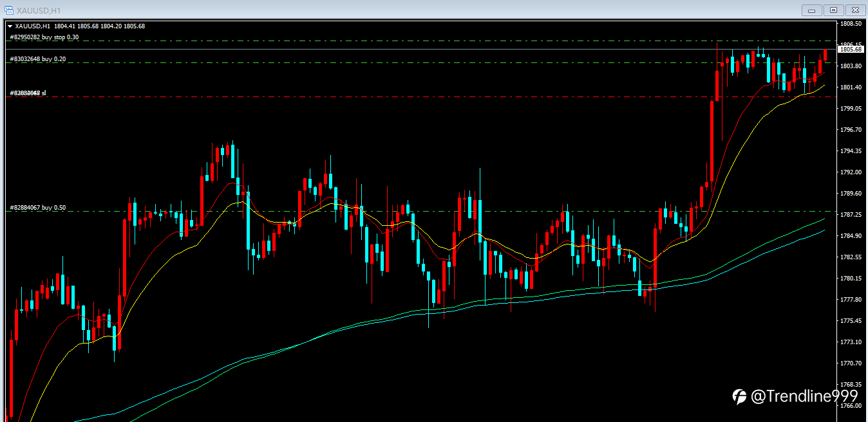The height and width of the screenshot is (422, 868).
Task: Minimize the XAUUSD,H1 chart window
Action: 811,10
